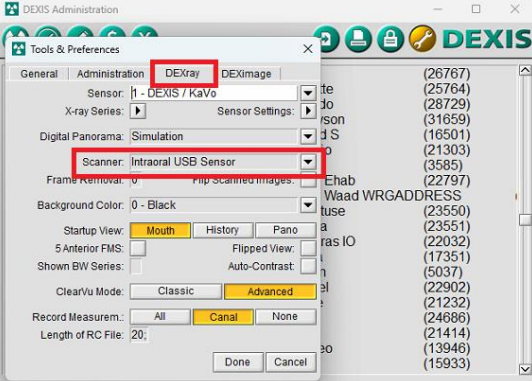Open the DEXimage tab
This screenshot has width=532, height=381.
246,74
